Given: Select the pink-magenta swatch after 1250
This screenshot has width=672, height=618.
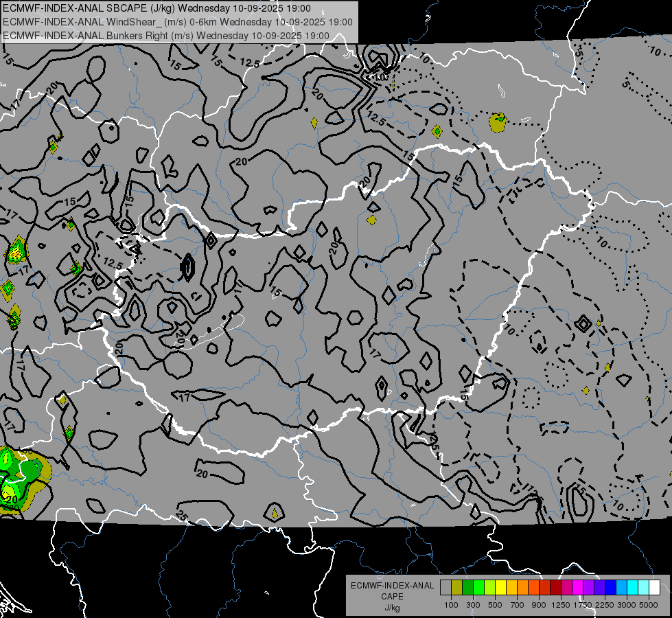Looking at the screenshot, I should (x=566, y=588).
